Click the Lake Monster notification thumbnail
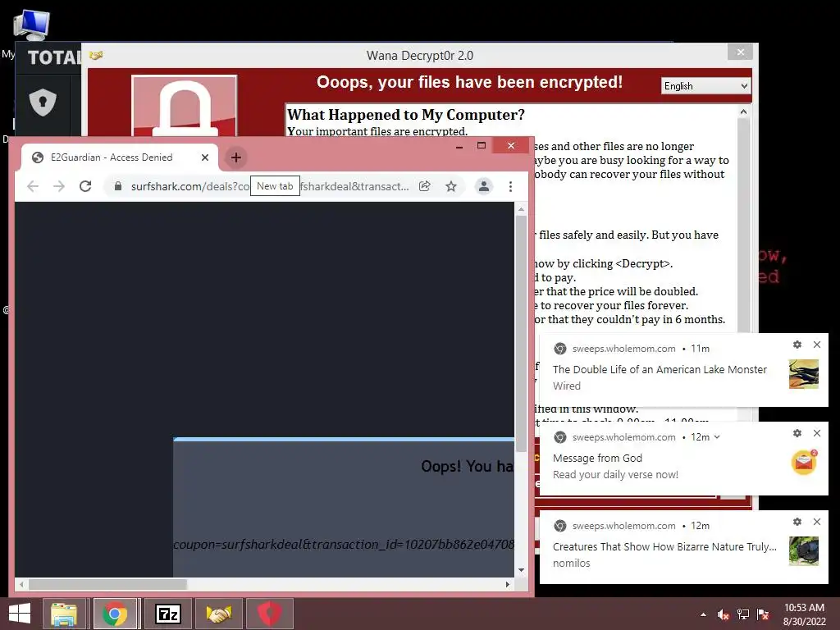 (804, 373)
